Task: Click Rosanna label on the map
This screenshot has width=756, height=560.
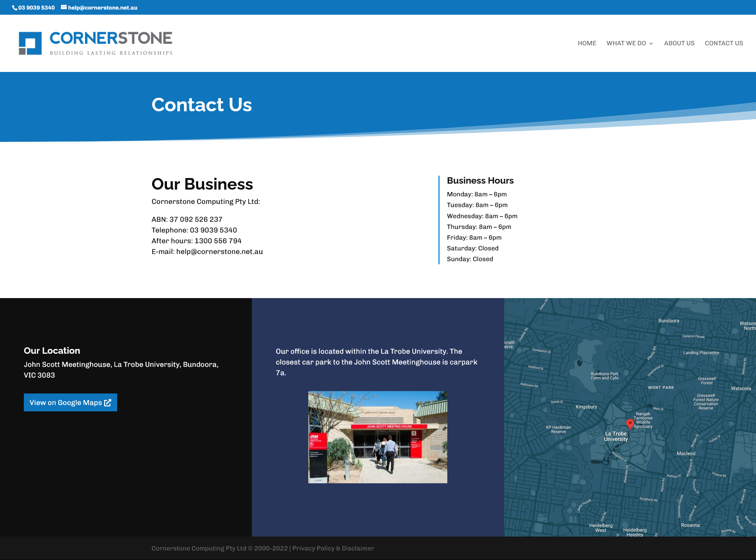Action: 690,525
